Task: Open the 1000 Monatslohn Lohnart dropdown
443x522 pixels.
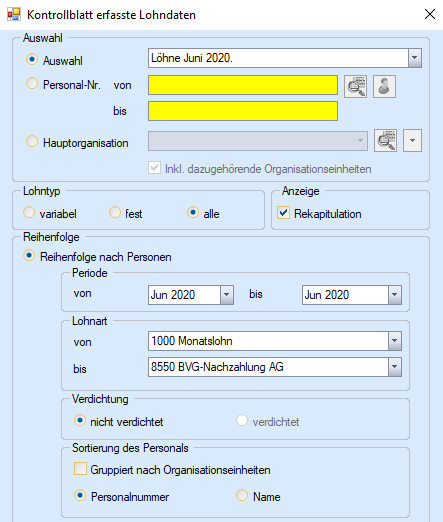Action: point(395,341)
